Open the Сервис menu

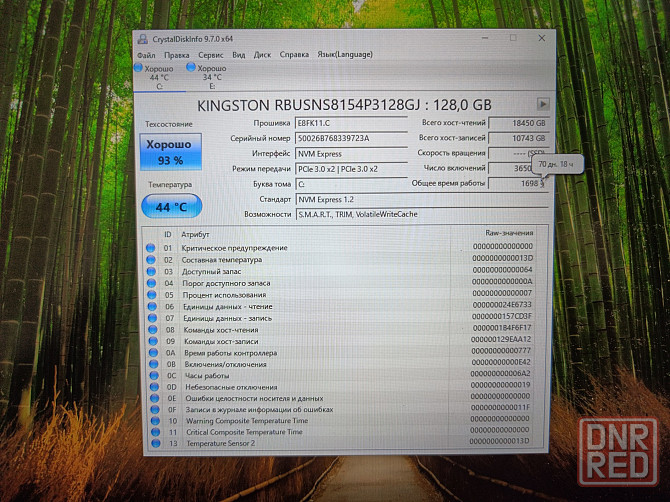[211, 55]
